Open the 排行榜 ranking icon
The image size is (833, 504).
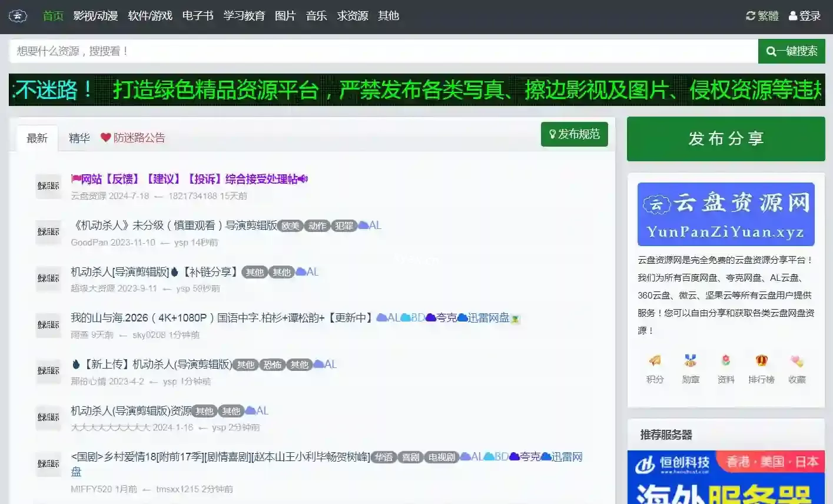[761, 361]
